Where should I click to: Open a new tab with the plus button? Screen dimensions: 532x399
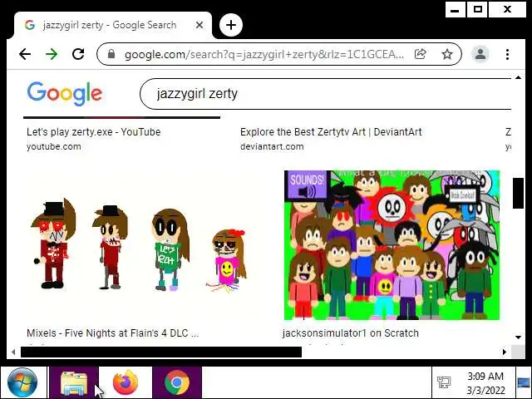click(x=231, y=25)
